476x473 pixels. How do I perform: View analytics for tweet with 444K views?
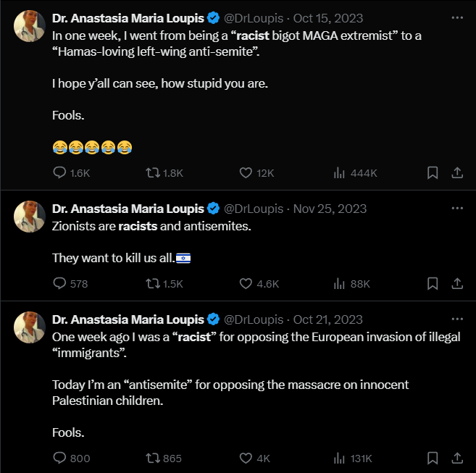pyautogui.click(x=339, y=173)
